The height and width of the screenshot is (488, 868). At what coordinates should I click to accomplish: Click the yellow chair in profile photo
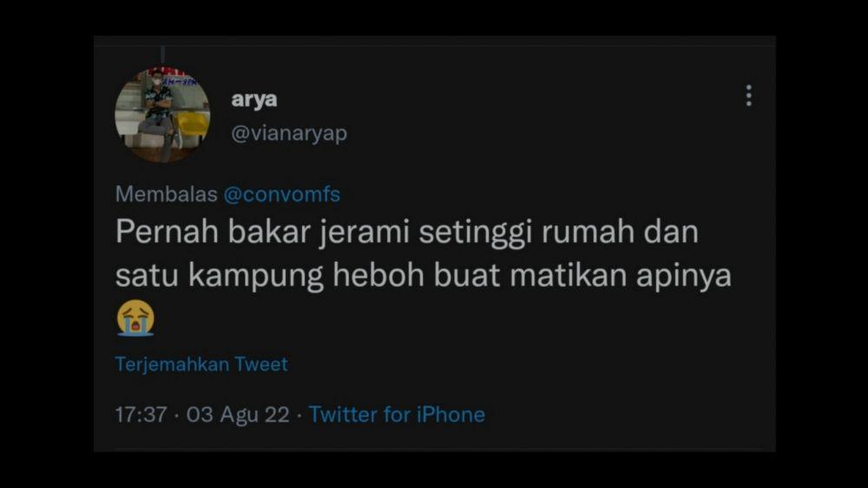click(192, 124)
